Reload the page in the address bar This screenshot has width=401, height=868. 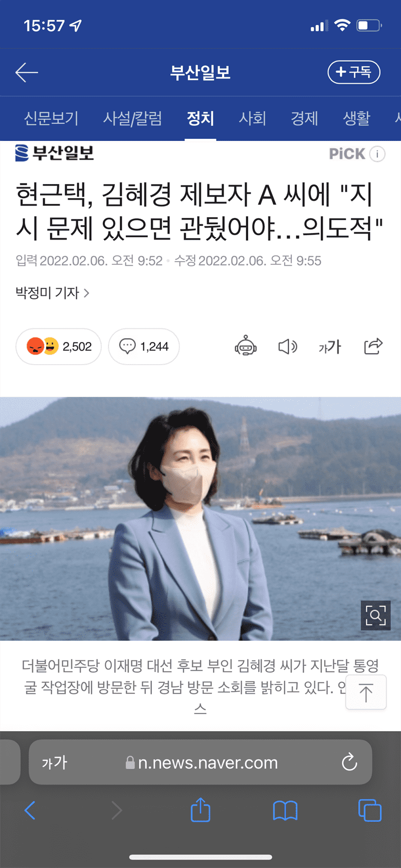[x=349, y=762]
